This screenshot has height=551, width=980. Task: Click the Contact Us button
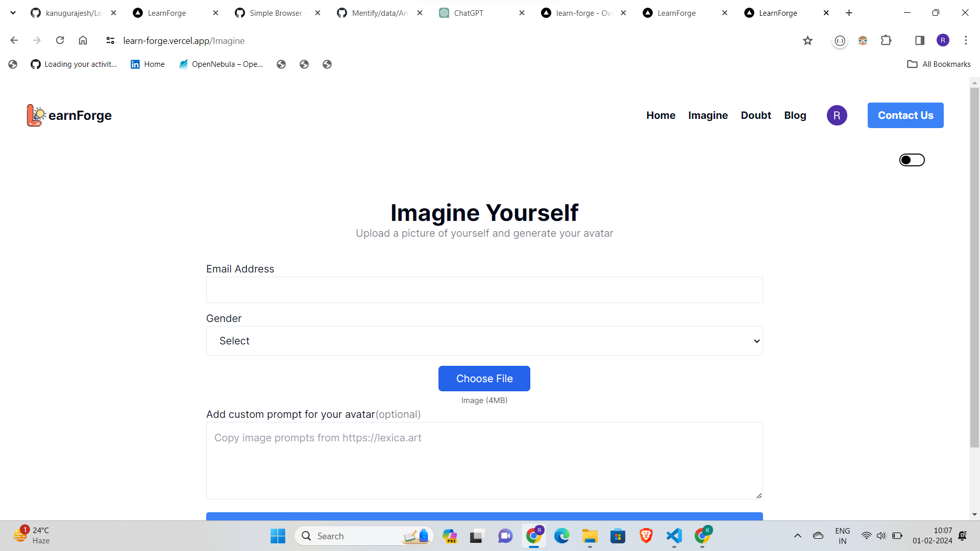pyautogui.click(x=905, y=115)
